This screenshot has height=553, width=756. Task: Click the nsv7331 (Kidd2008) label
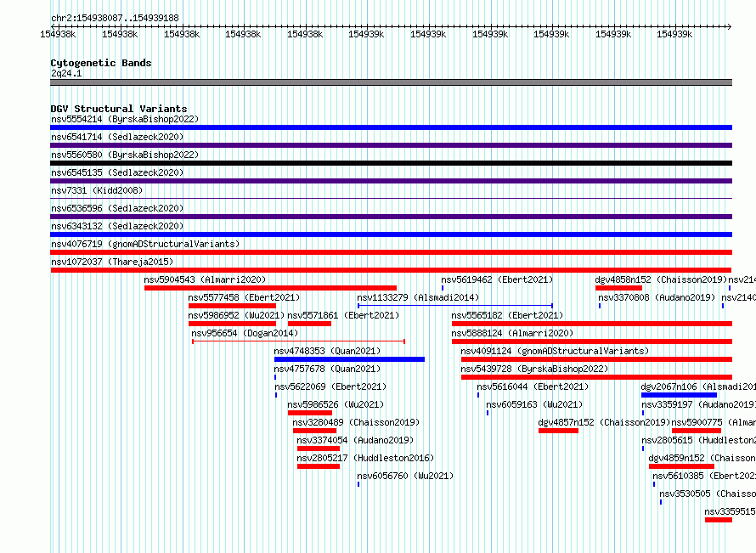pos(97,190)
